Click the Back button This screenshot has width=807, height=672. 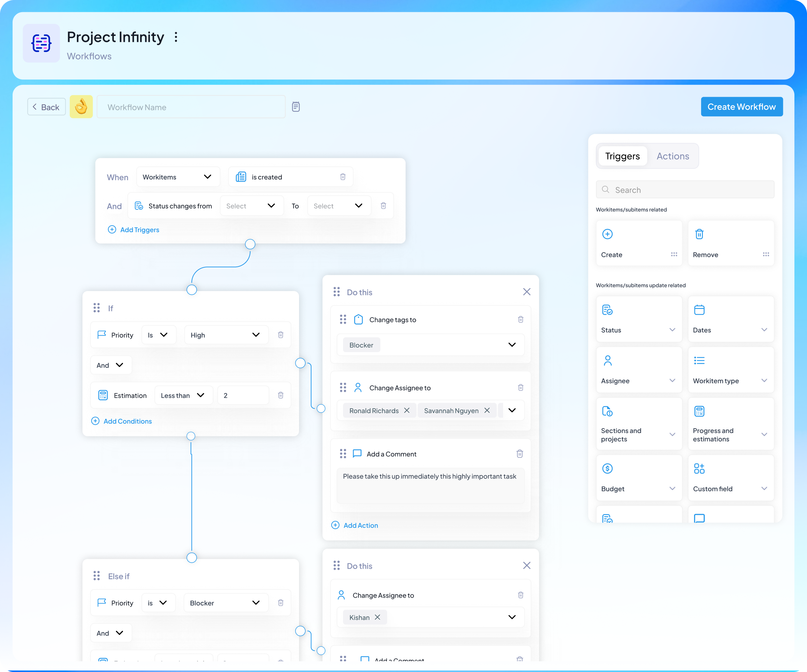(46, 107)
